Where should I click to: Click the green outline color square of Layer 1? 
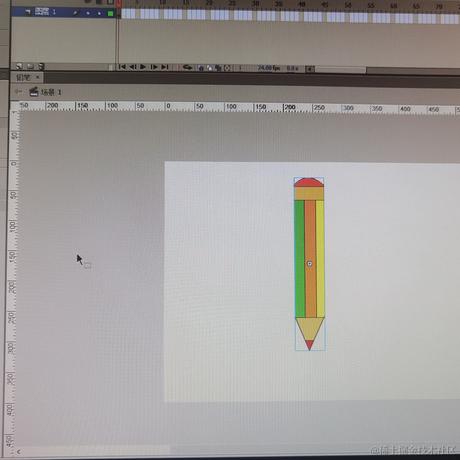pos(110,14)
